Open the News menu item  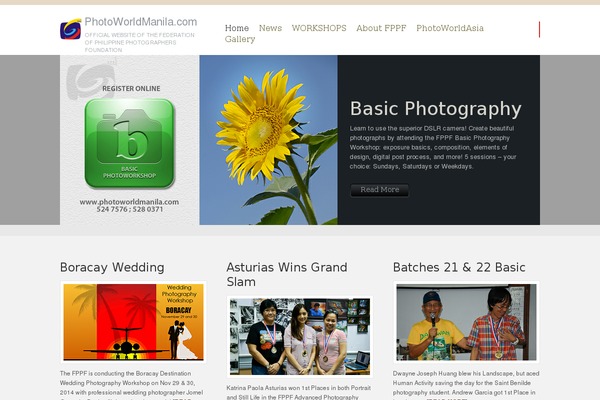click(270, 28)
